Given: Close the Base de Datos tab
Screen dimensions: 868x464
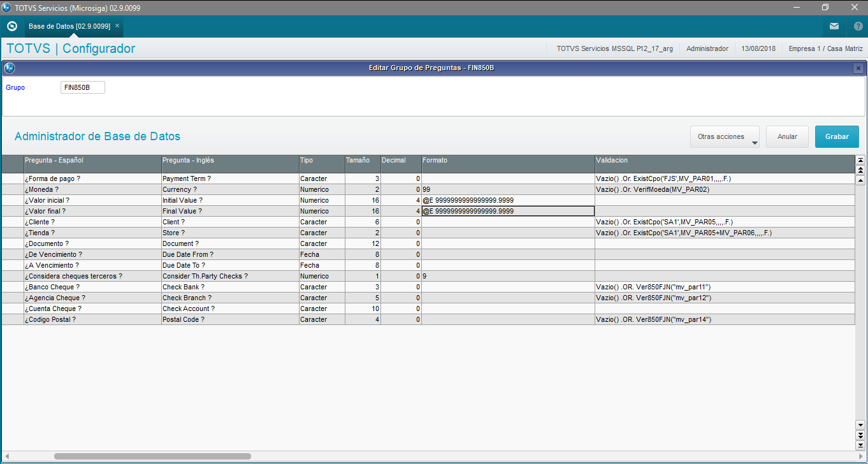Looking at the screenshot, I should point(117,25).
